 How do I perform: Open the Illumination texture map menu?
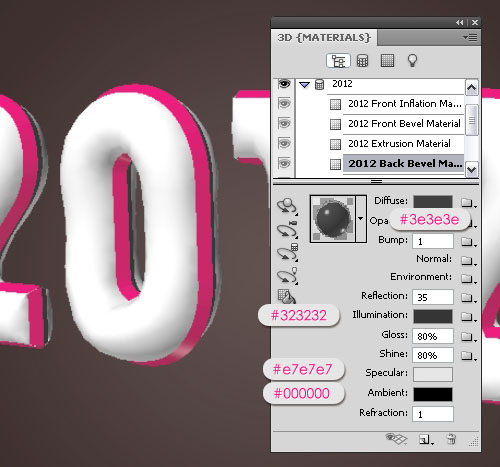(468, 317)
